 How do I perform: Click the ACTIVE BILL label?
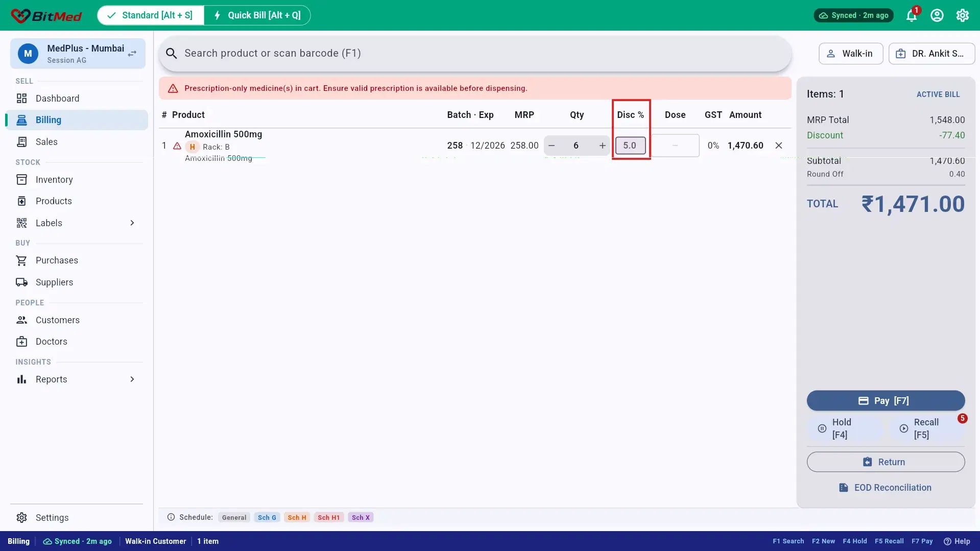938,94
